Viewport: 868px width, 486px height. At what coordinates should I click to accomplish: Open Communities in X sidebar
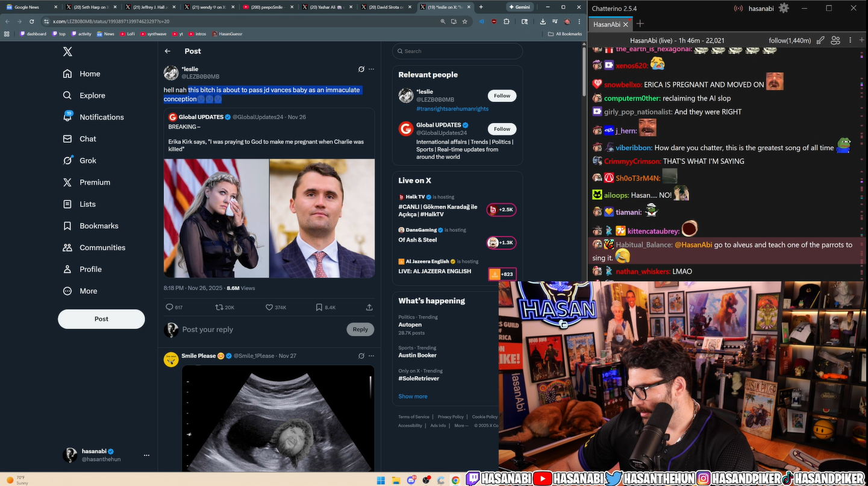[94, 247]
